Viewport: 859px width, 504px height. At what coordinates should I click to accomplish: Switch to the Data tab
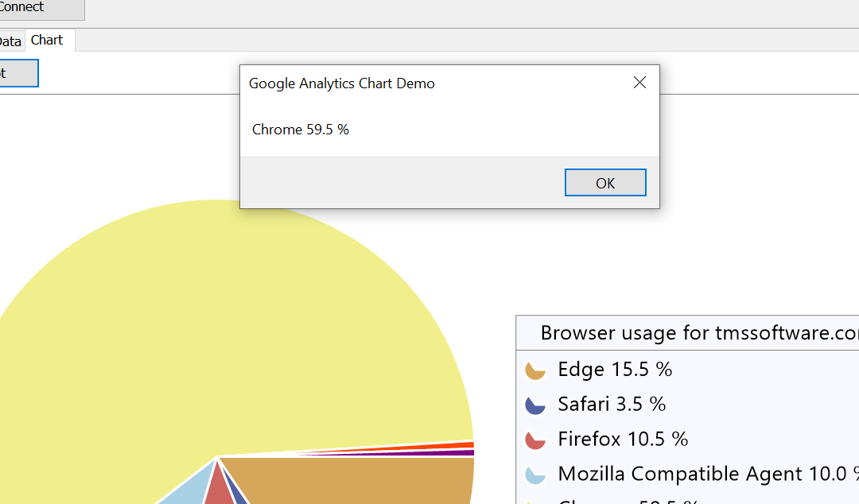click(x=10, y=41)
